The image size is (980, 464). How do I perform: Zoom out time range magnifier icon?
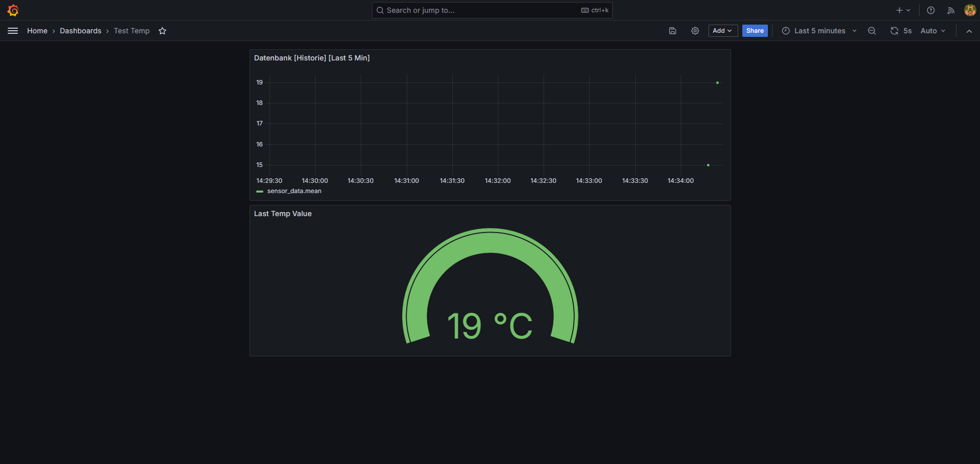coord(871,31)
